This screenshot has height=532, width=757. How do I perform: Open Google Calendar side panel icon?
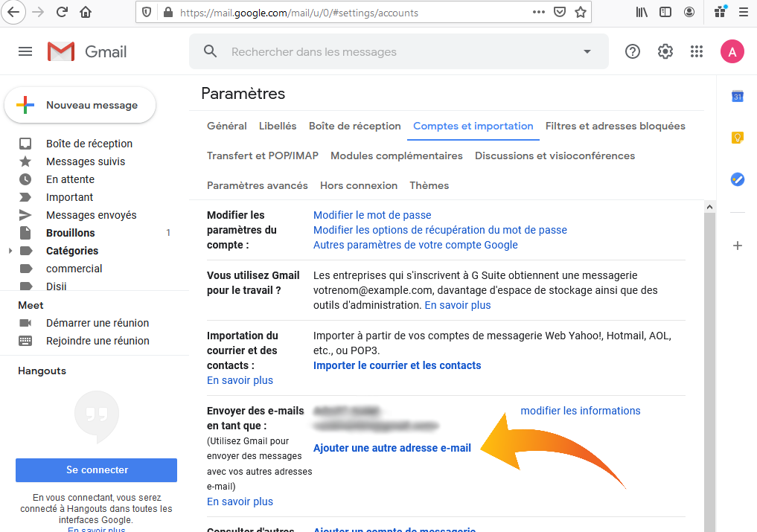pos(737,96)
